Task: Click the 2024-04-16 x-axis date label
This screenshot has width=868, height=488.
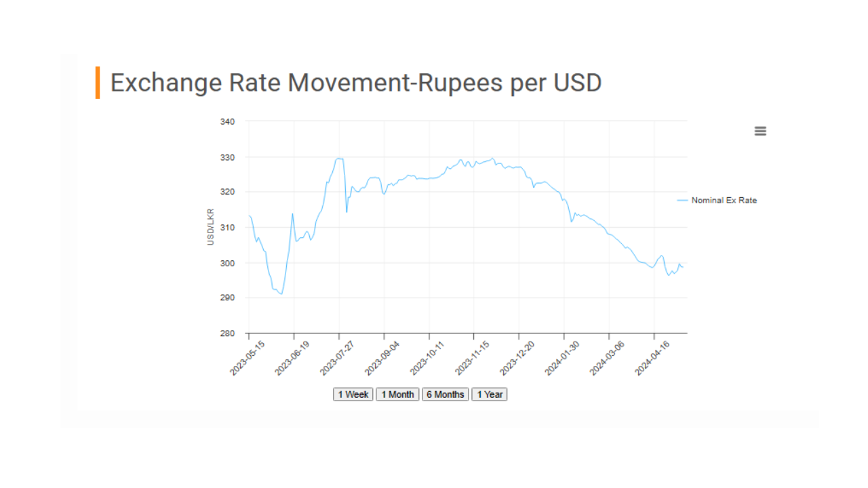Action: (652, 359)
